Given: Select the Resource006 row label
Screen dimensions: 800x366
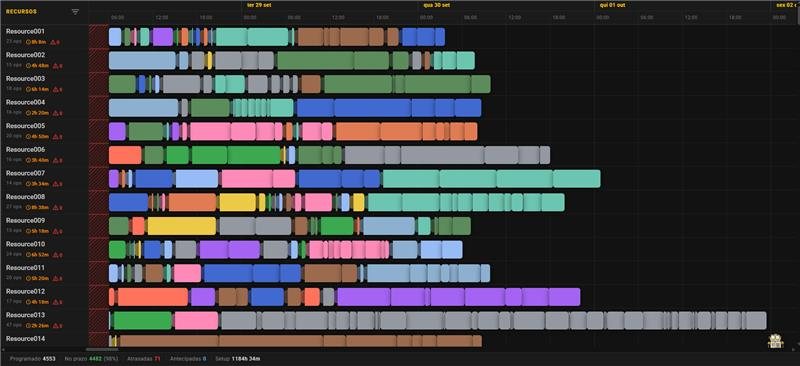Looking at the screenshot, I should tap(26, 150).
